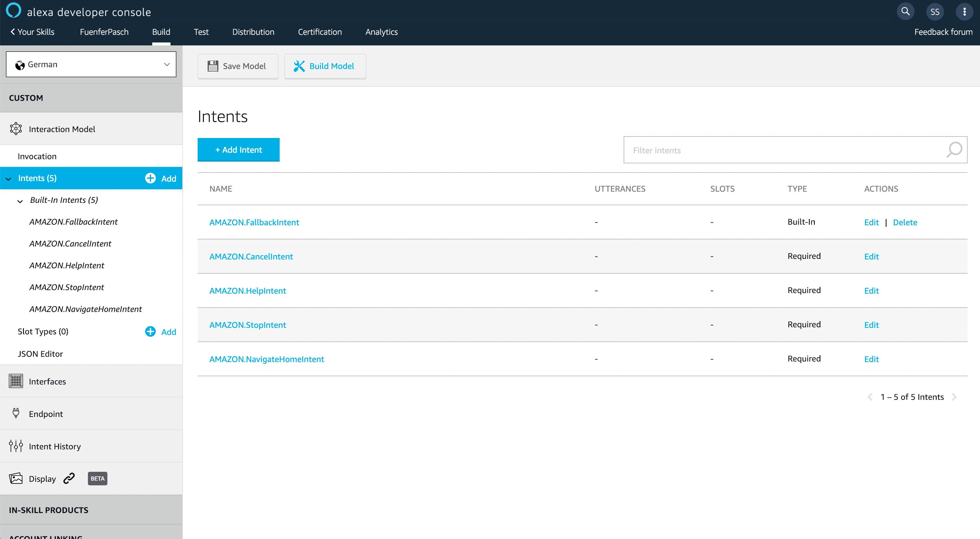Open the German language dropdown
Image resolution: width=980 pixels, height=539 pixels.
click(x=91, y=64)
